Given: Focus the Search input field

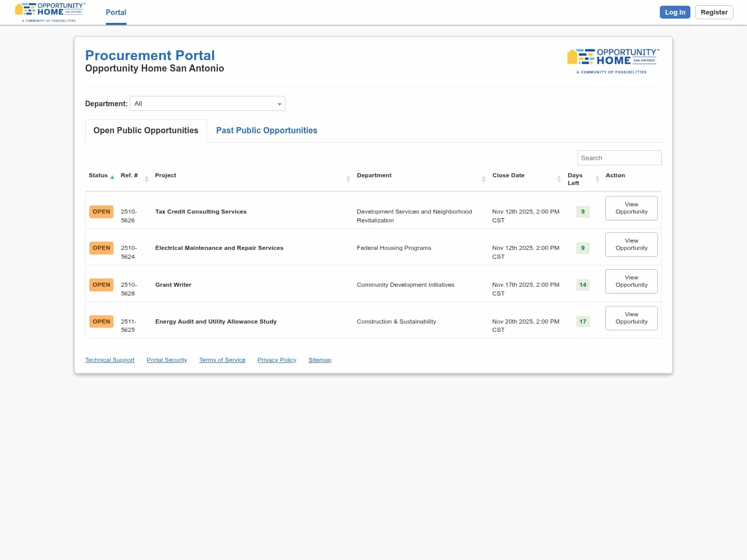Looking at the screenshot, I should [619, 158].
